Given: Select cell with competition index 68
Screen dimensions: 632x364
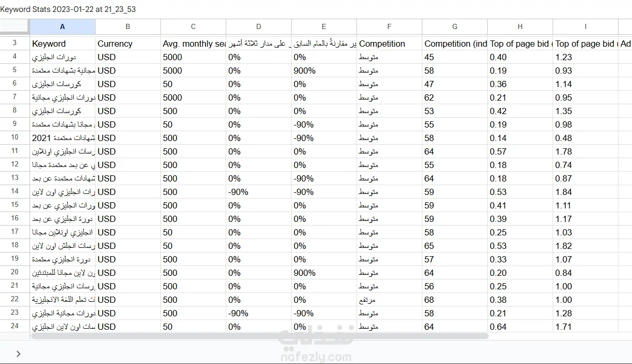Looking at the screenshot, I should 455,300.
